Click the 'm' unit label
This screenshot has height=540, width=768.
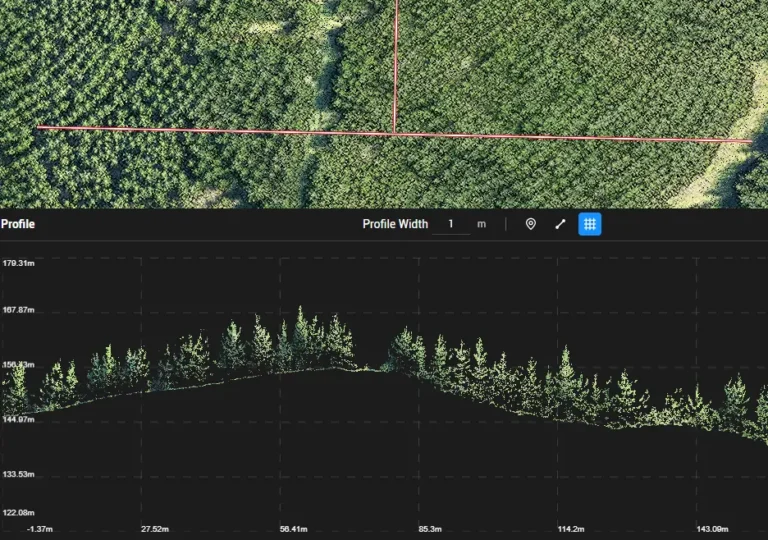click(x=481, y=224)
